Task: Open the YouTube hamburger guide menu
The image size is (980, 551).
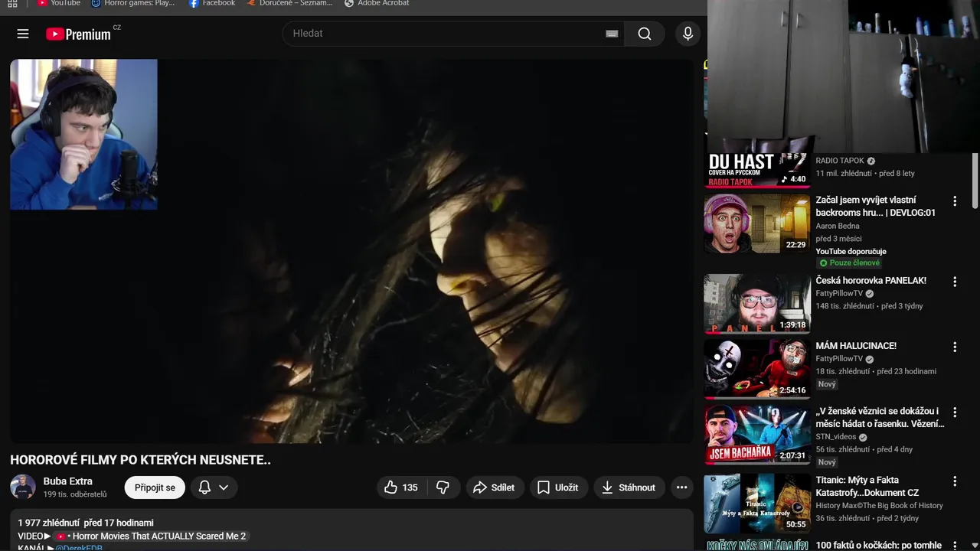Action: click(23, 34)
